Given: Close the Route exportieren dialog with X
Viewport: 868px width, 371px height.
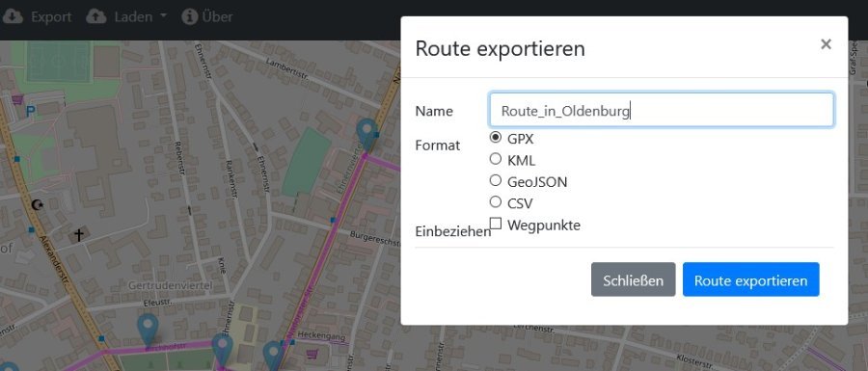Looking at the screenshot, I should point(826,44).
